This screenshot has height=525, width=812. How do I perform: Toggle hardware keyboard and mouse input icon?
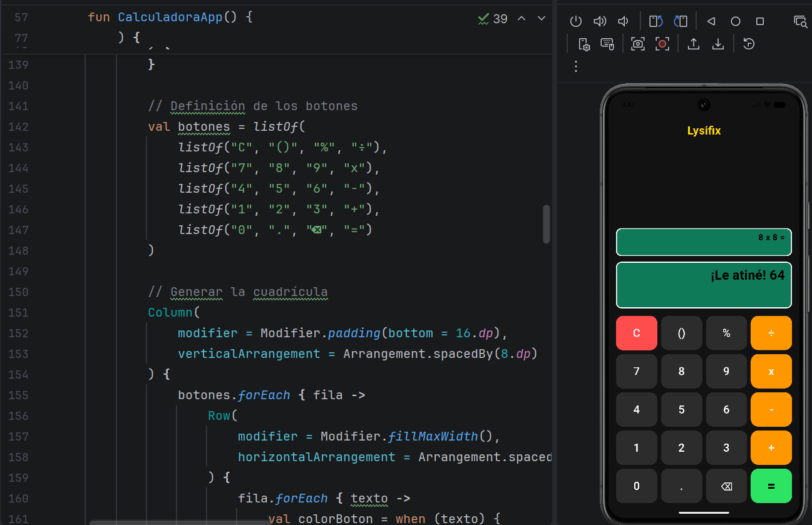pos(607,44)
